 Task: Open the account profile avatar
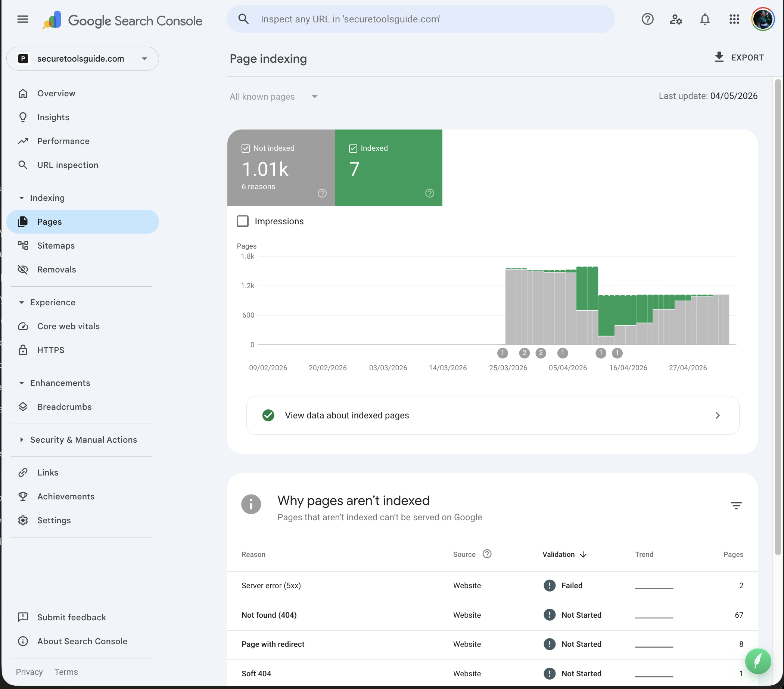(x=763, y=19)
